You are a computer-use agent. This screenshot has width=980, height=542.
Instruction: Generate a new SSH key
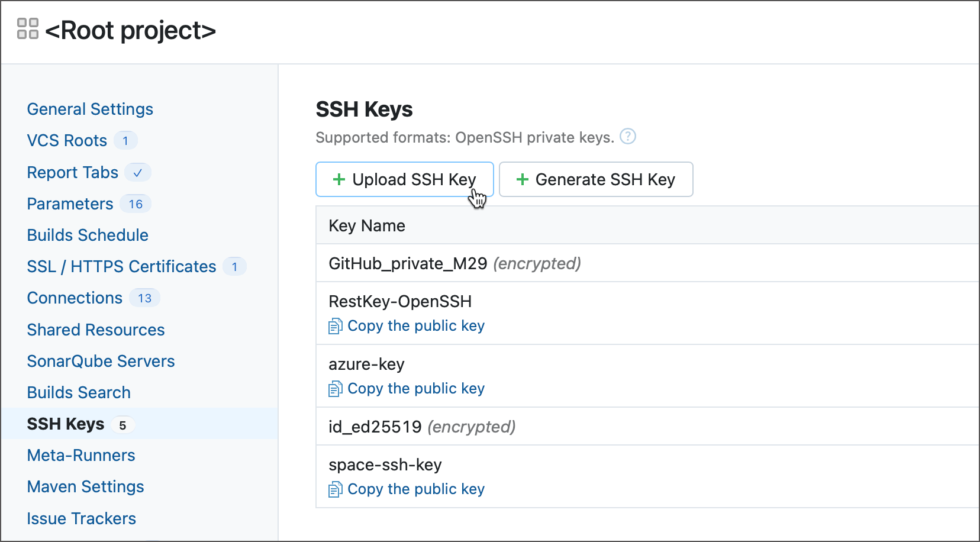tap(596, 179)
